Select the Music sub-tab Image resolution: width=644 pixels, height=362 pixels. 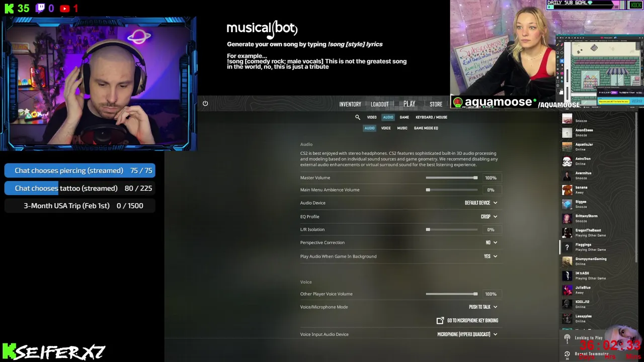click(x=402, y=128)
